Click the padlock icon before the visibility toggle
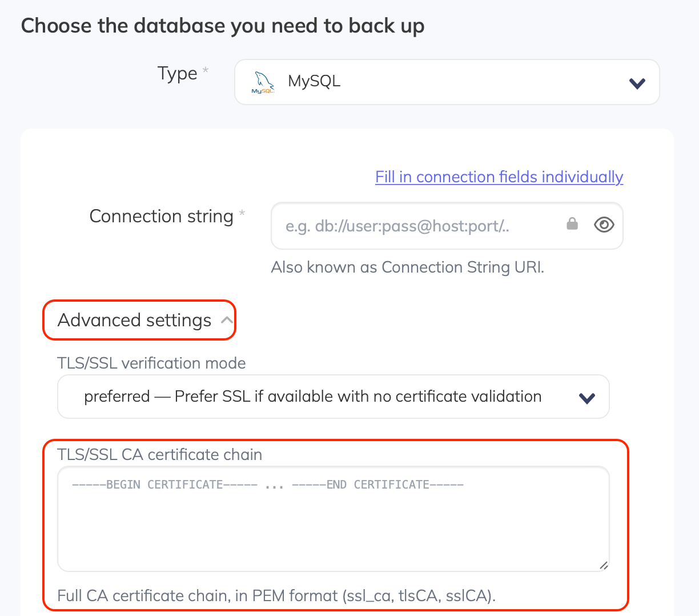The width and height of the screenshot is (699, 616). (x=572, y=224)
